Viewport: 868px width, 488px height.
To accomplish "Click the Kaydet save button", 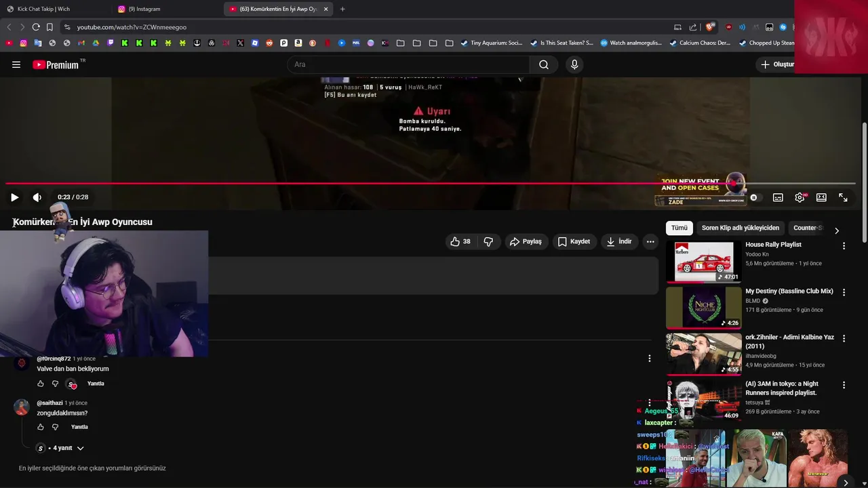I will (574, 241).
